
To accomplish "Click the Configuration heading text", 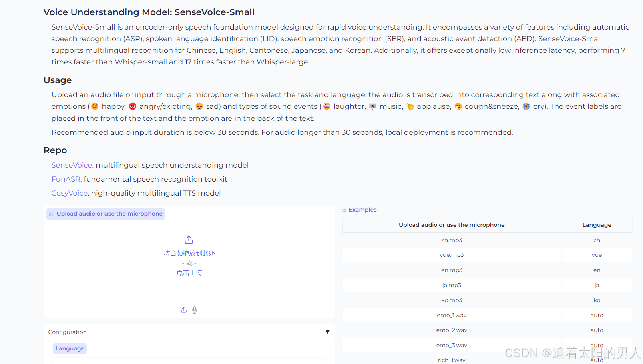I will tap(68, 332).
